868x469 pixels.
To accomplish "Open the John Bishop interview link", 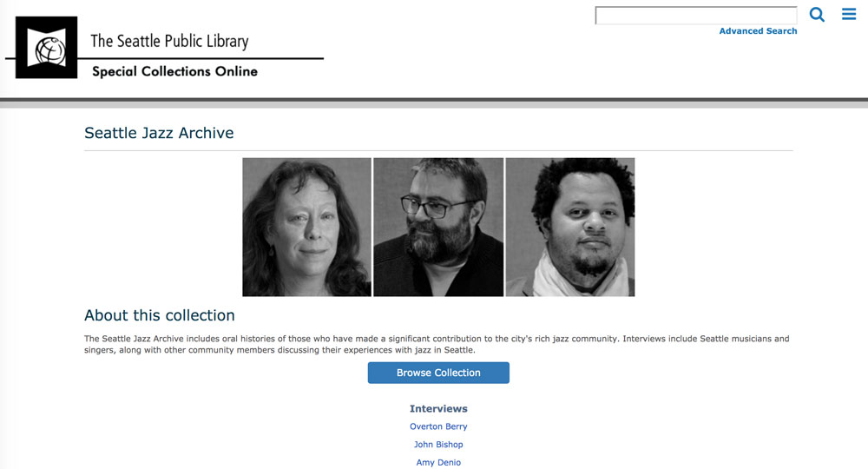I will (x=438, y=444).
